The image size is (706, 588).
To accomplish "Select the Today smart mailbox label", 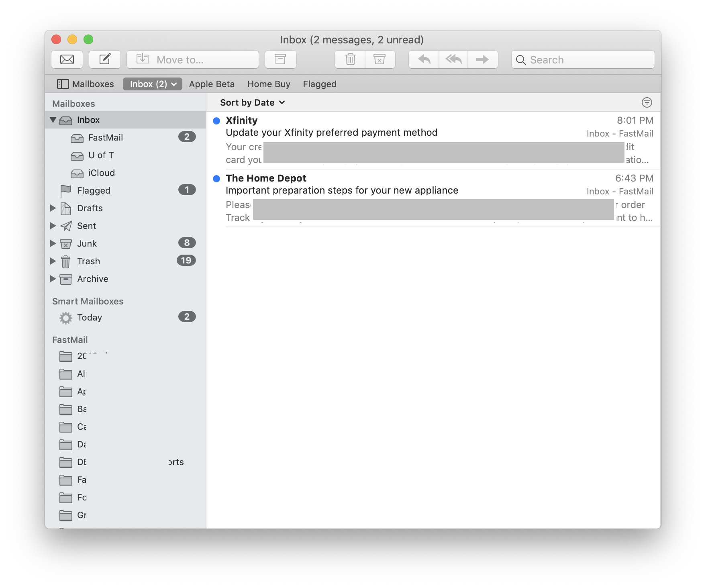I will (x=90, y=318).
